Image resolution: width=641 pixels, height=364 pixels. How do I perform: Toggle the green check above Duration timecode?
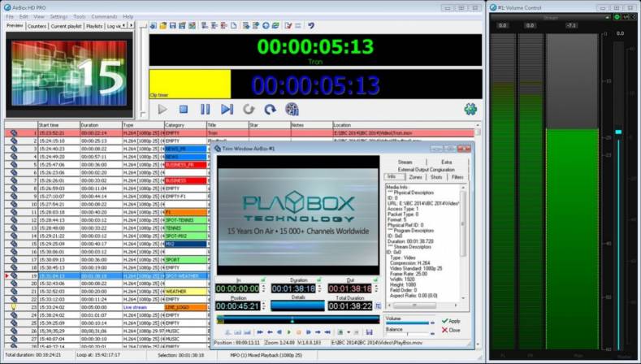[x=319, y=279]
